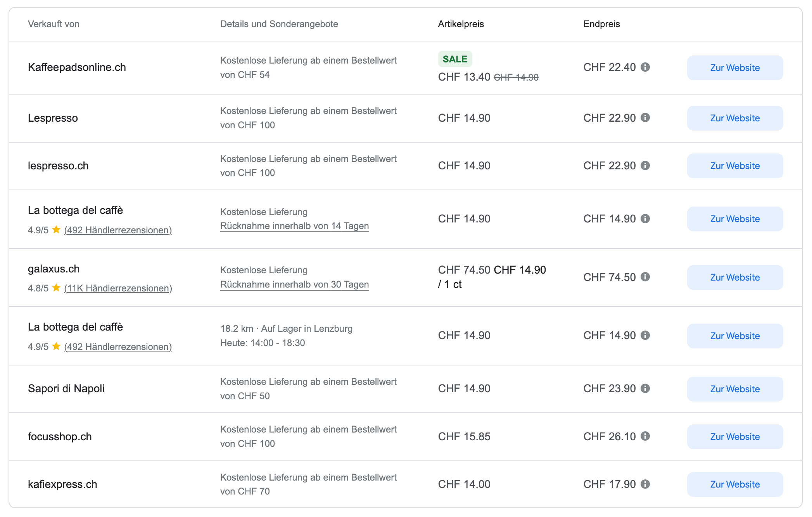Click Rücknahme innerhalb von 30 Tagen link
Image resolution: width=812 pixels, height=517 pixels.
(294, 284)
